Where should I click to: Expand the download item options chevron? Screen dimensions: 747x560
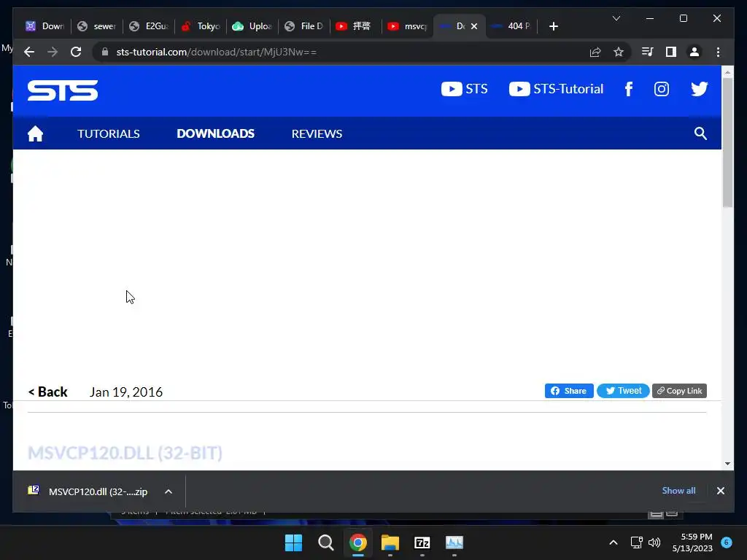tap(169, 491)
